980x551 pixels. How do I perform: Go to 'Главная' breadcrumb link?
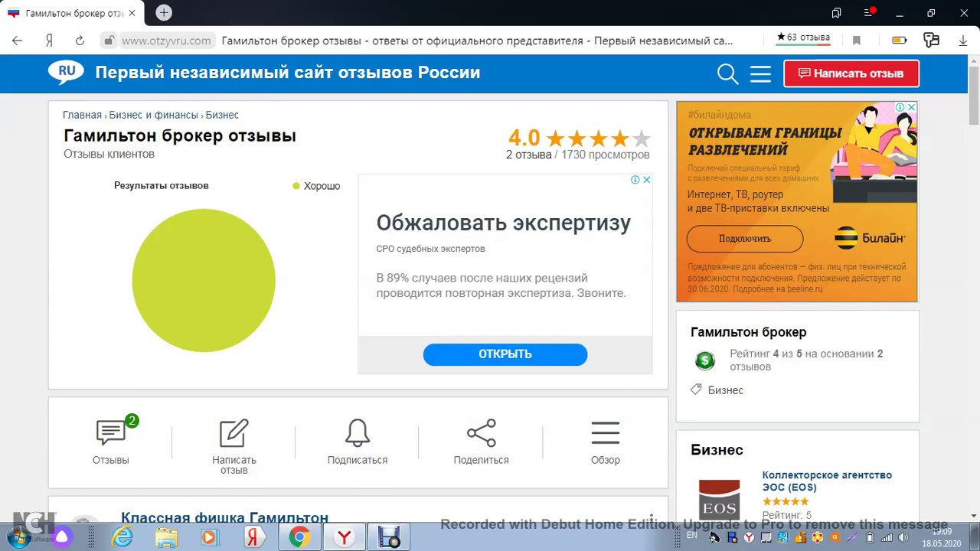[82, 115]
